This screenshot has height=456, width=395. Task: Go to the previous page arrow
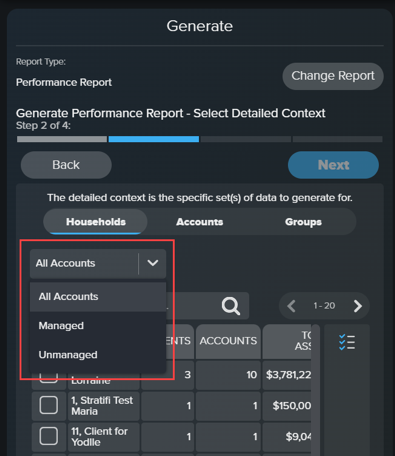(291, 306)
